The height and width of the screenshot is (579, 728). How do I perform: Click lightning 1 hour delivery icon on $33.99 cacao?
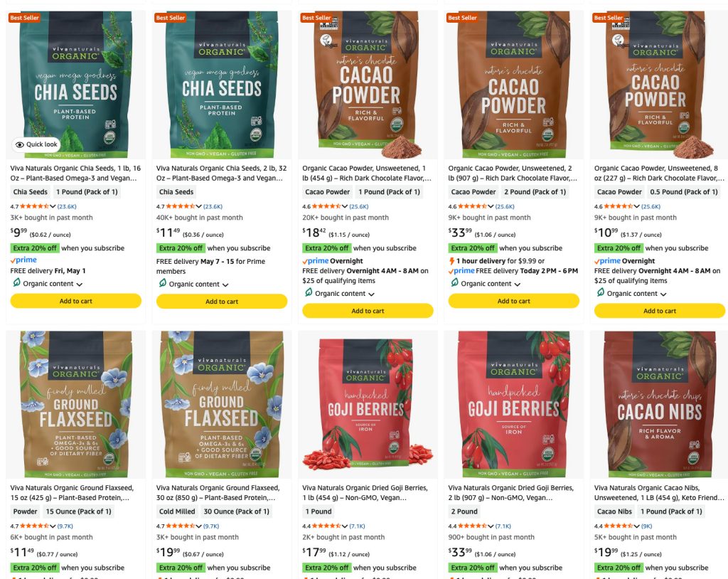(x=451, y=261)
